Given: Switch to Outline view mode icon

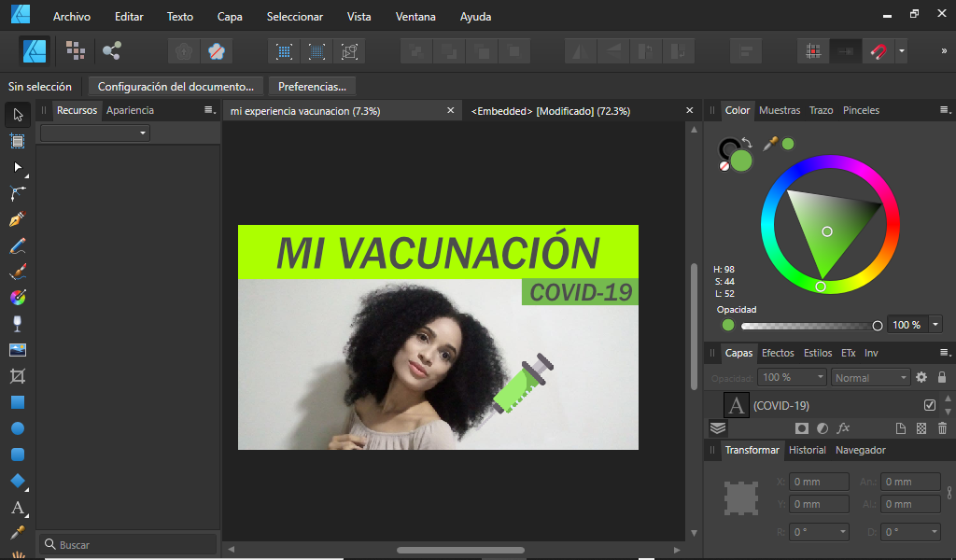Looking at the screenshot, I should tap(349, 51).
